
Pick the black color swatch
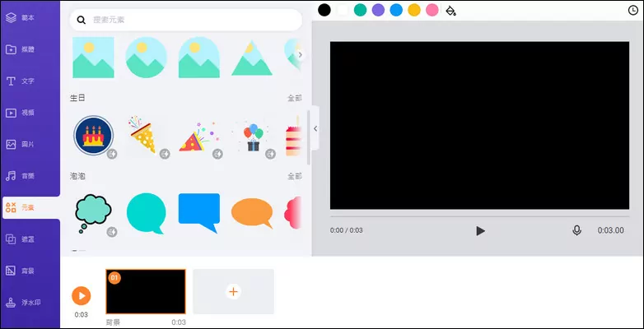click(x=324, y=10)
